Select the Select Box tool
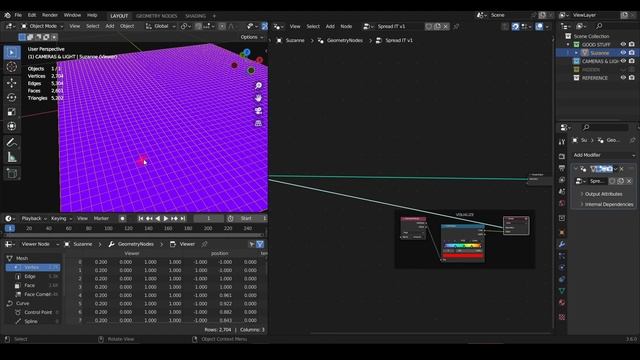 tap(12, 53)
